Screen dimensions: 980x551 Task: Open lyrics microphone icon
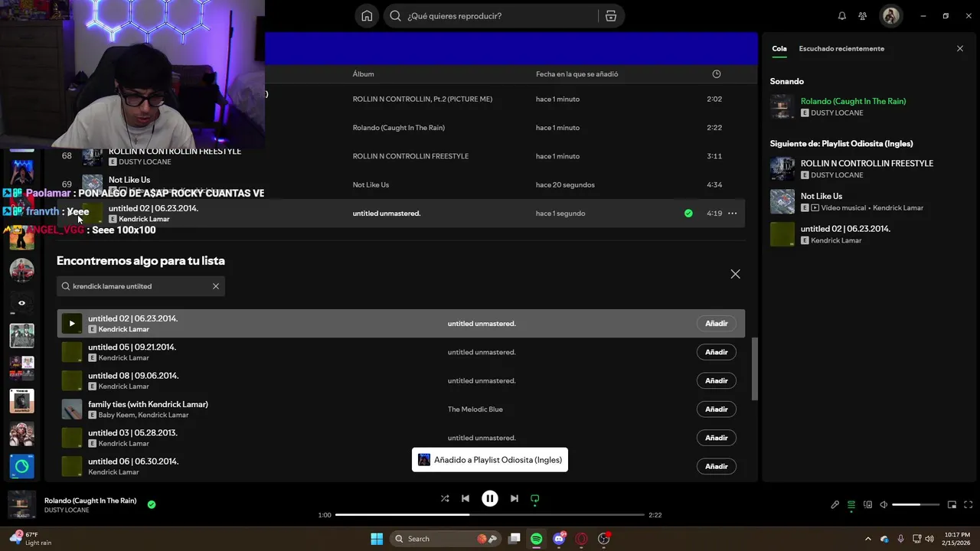pyautogui.click(x=835, y=505)
